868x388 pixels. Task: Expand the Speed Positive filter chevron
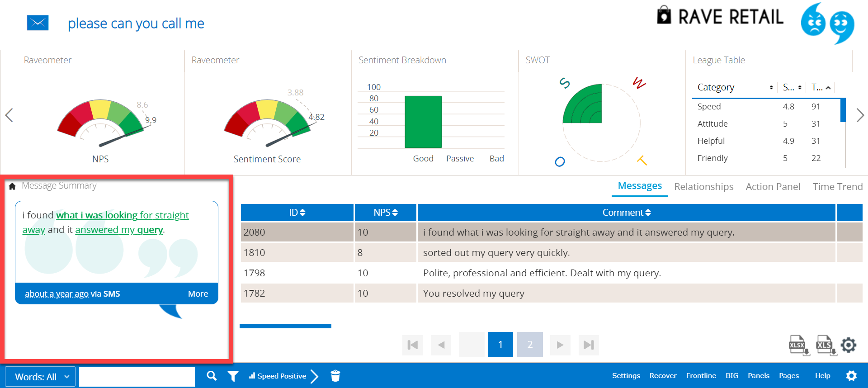[x=315, y=376]
